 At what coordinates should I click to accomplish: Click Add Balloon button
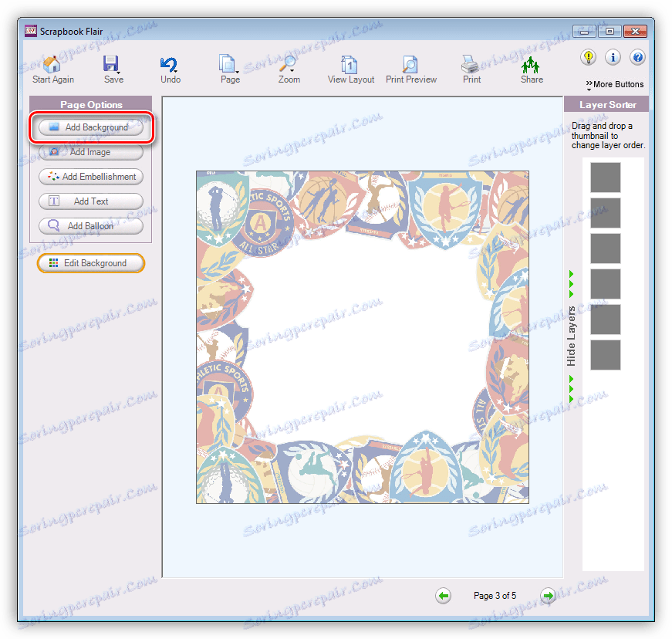(91, 226)
